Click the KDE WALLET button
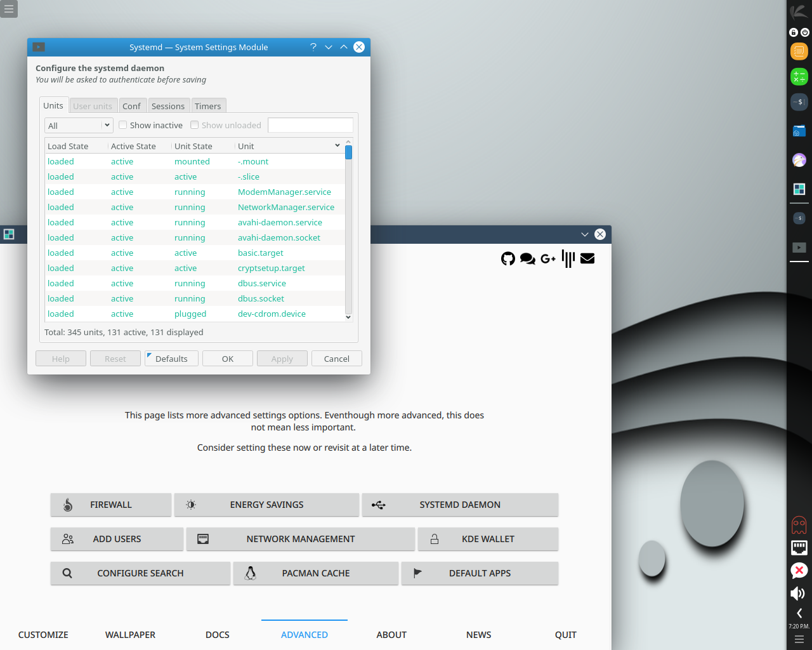This screenshot has height=650, width=812. (x=488, y=539)
